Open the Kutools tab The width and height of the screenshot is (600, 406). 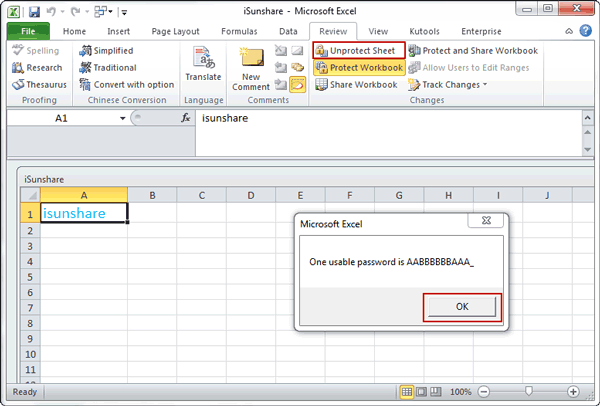424,31
